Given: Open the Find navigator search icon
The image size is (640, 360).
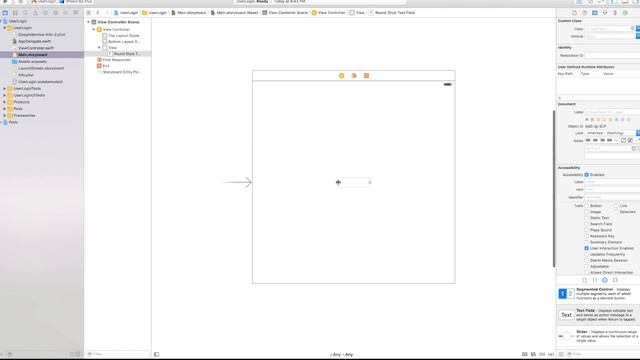Looking at the screenshot, I should pos(25,13).
